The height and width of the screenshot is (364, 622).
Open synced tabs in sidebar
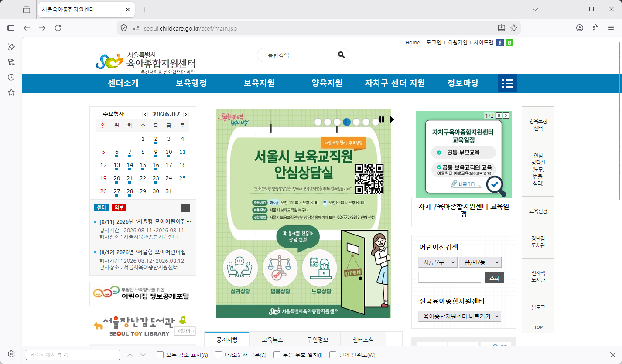click(x=11, y=62)
